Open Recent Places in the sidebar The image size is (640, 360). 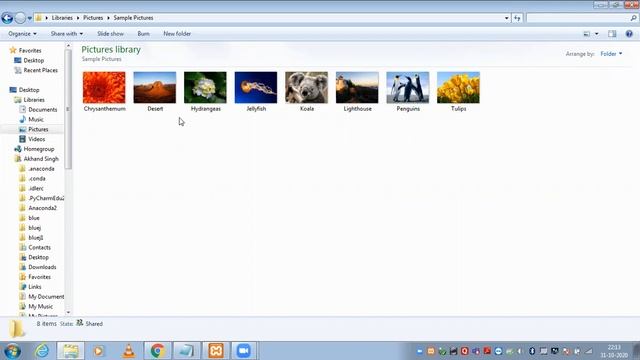point(40,70)
